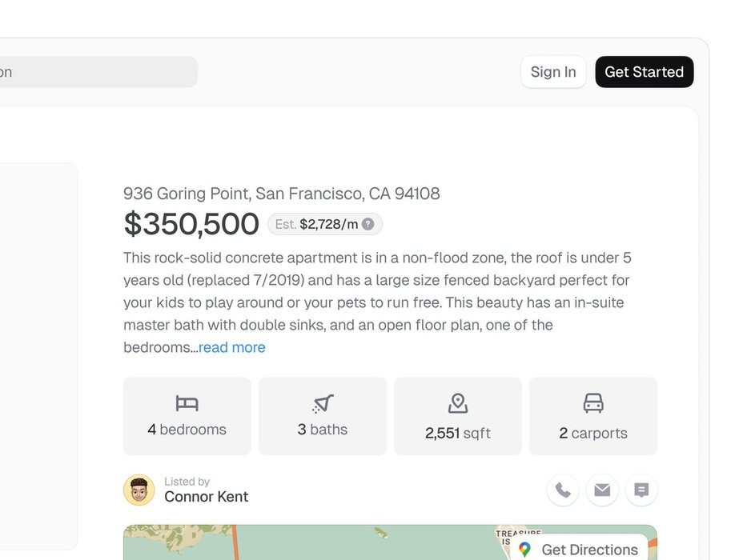Screen dimensions: 747x560
Task: Click the map preview area
Action: 320,544
